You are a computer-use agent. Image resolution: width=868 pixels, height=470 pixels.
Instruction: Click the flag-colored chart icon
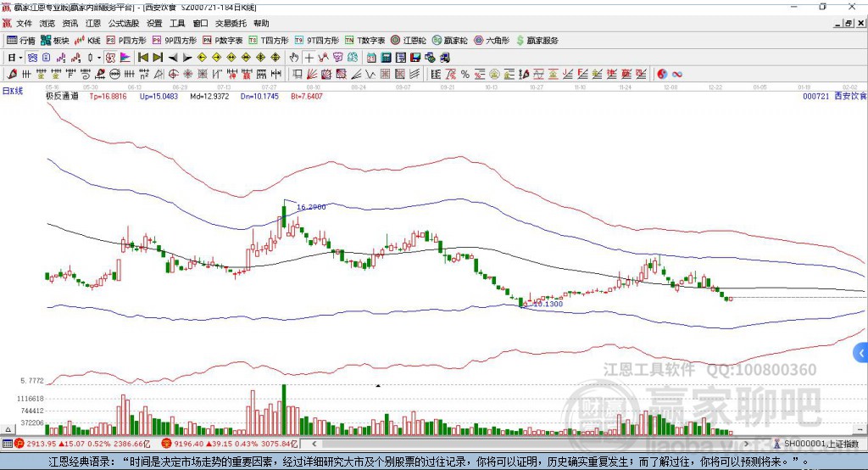125,58
